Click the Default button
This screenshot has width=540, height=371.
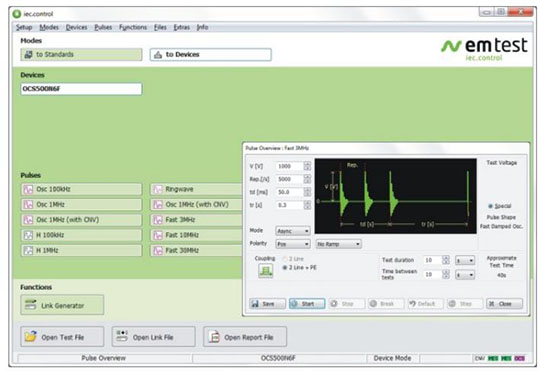(426, 304)
